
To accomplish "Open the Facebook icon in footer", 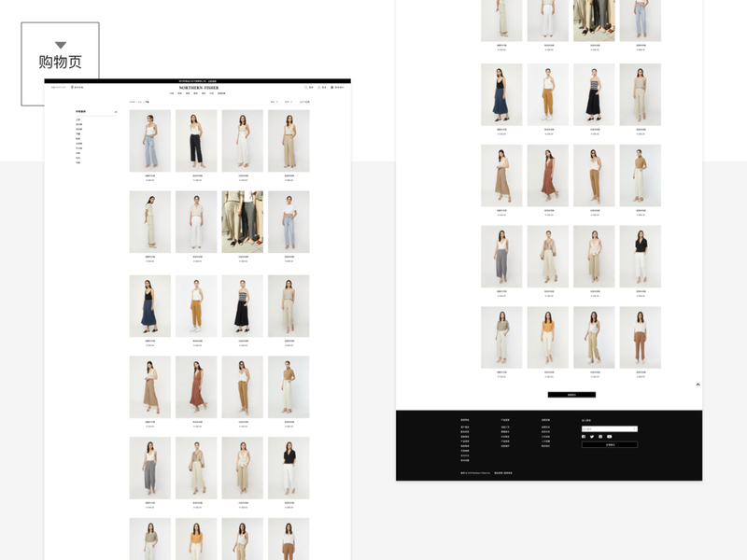I will (x=584, y=437).
